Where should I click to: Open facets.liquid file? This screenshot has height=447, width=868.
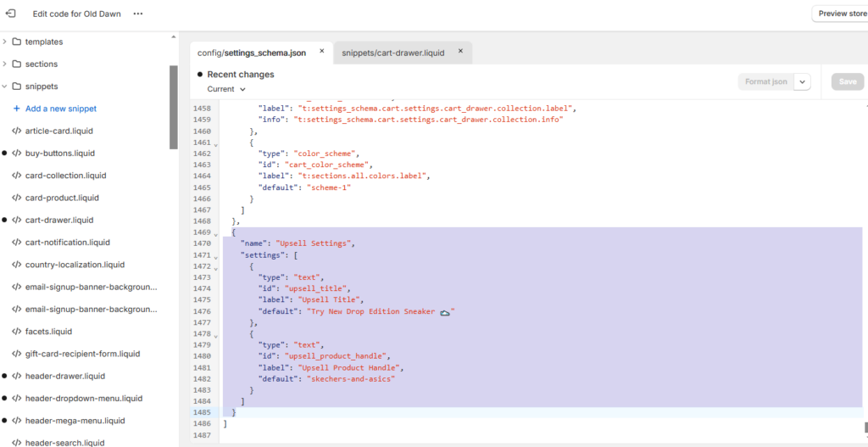tap(48, 332)
